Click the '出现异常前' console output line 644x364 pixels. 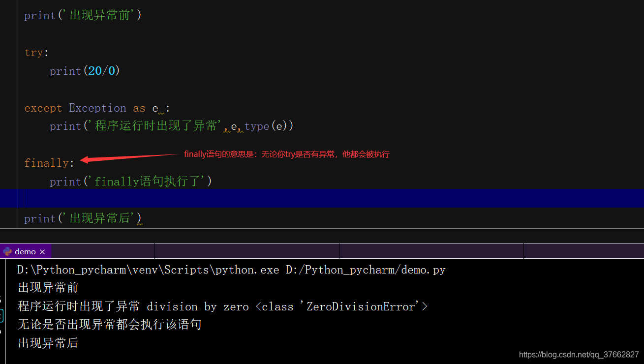click(48, 288)
